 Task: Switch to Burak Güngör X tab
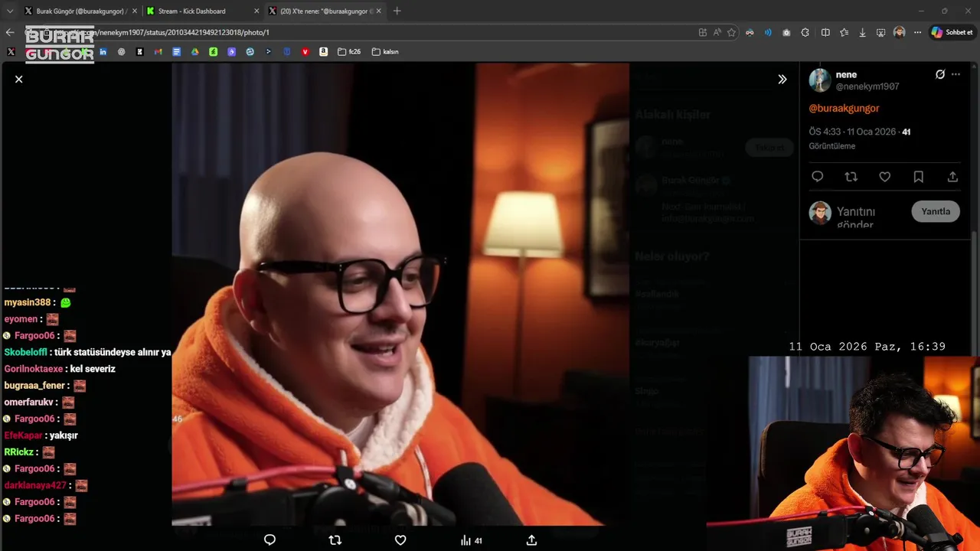[80, 11]
